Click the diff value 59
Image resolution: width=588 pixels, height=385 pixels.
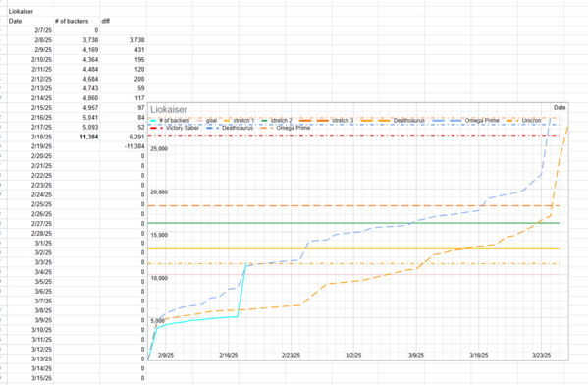[141, 88]
